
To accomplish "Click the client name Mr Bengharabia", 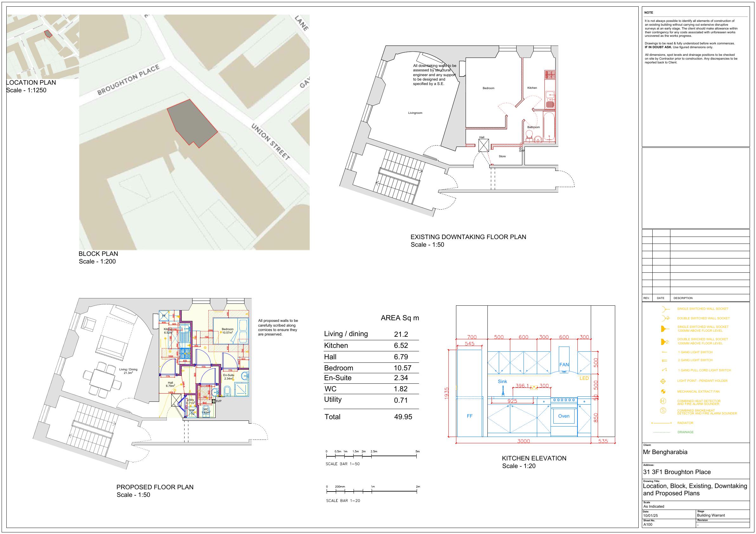I will pyautogui.click(x=665, y=452).
